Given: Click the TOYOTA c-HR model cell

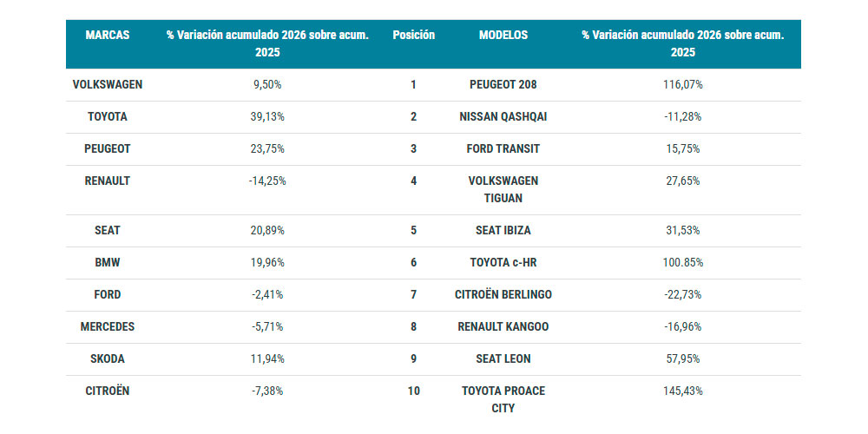Looking at the screenshot, I should (503, 263).
